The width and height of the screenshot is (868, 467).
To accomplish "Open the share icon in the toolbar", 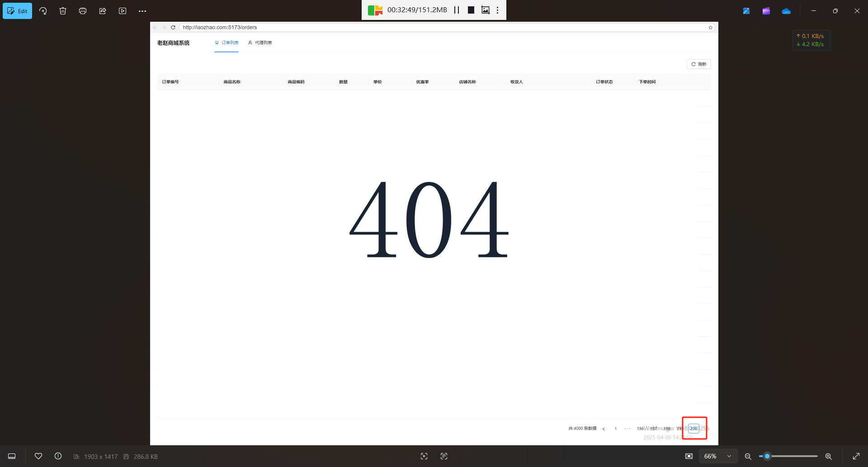I will click(x=103, y=11).
